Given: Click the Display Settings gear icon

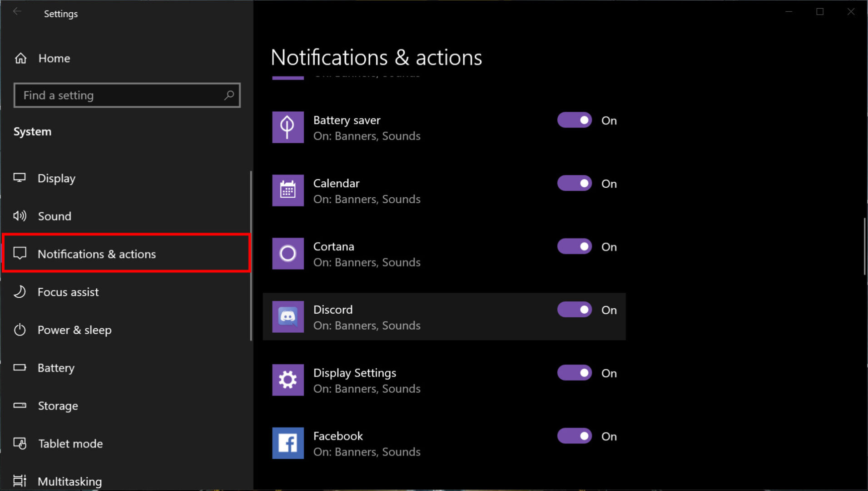Looking at the screenshot, I should pos(288,380).
